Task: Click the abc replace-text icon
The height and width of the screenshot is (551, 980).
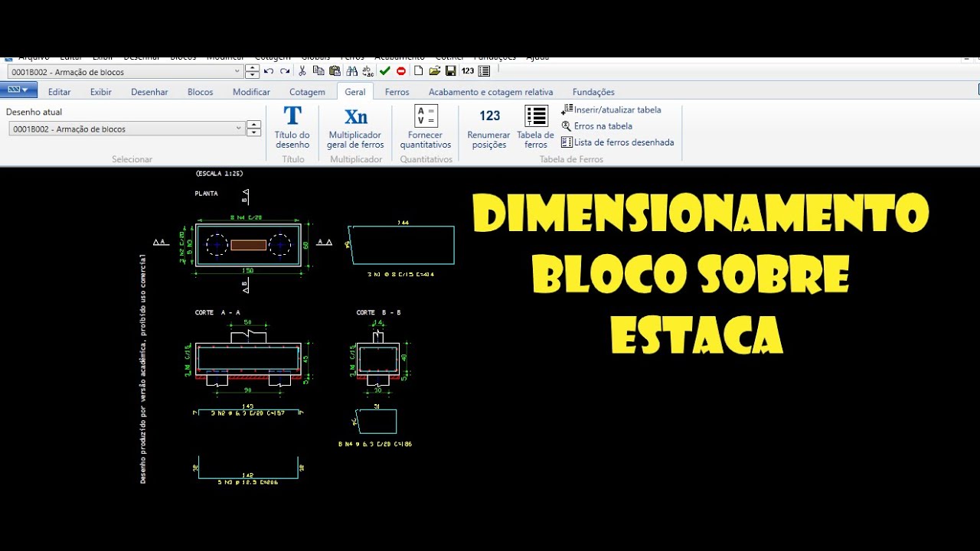Action: click(x=367, y=71)
